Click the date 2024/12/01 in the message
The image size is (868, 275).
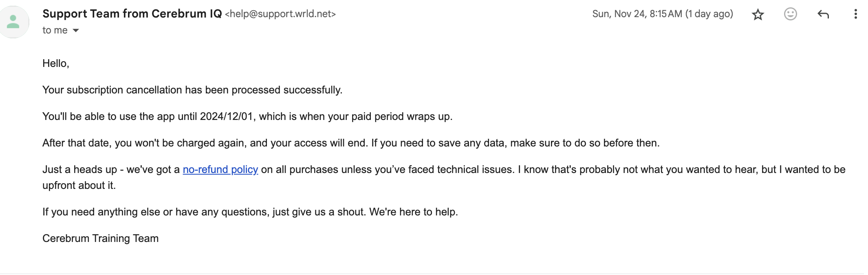(227, 117)
